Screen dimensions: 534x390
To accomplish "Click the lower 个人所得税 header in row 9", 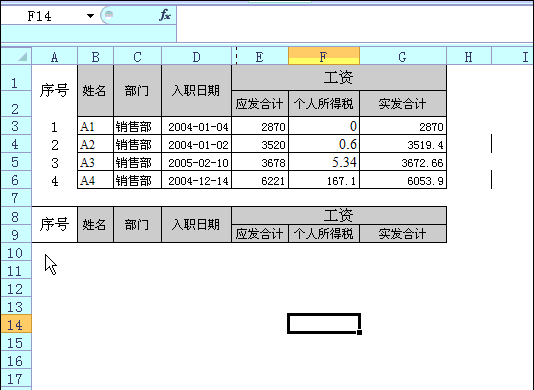I will [324, 234].
